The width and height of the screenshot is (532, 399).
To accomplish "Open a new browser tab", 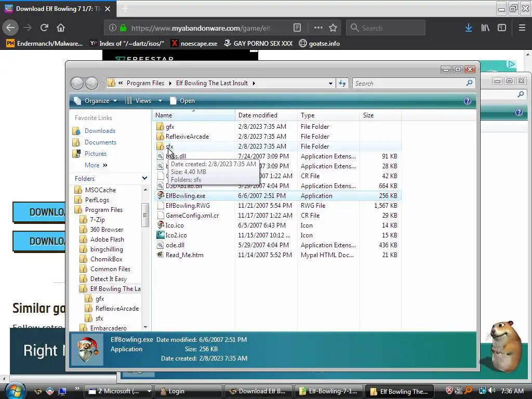I will point(125,9).
